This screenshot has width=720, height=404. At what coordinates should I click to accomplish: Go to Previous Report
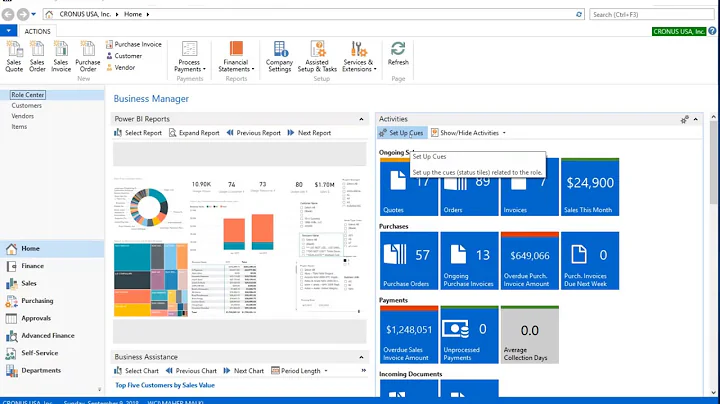click(x=253, y=133)
